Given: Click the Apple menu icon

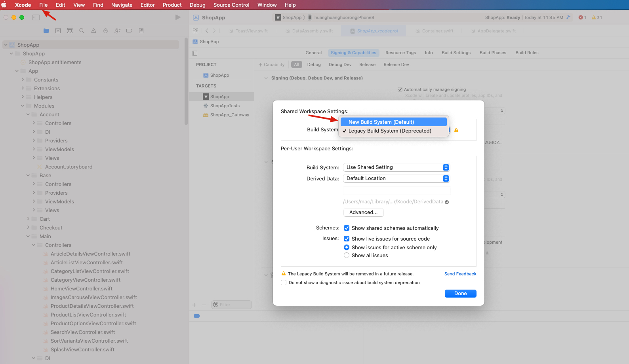Looking at the screenshot, I should point(4,5).
